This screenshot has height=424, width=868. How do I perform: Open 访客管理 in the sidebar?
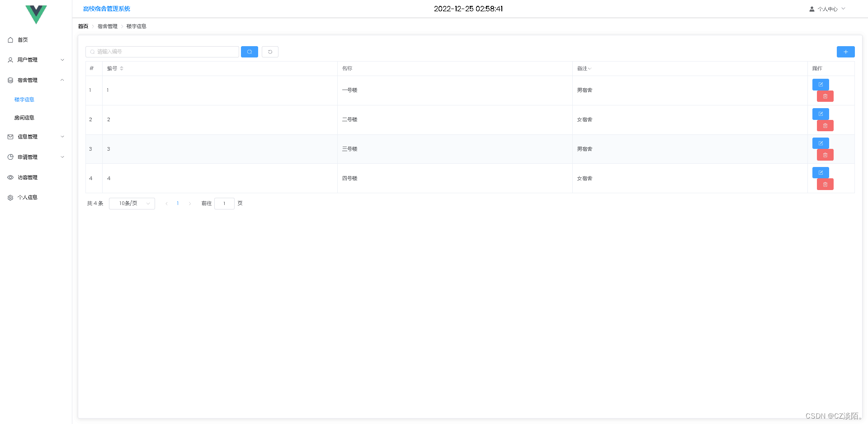[x=36, y=177]
